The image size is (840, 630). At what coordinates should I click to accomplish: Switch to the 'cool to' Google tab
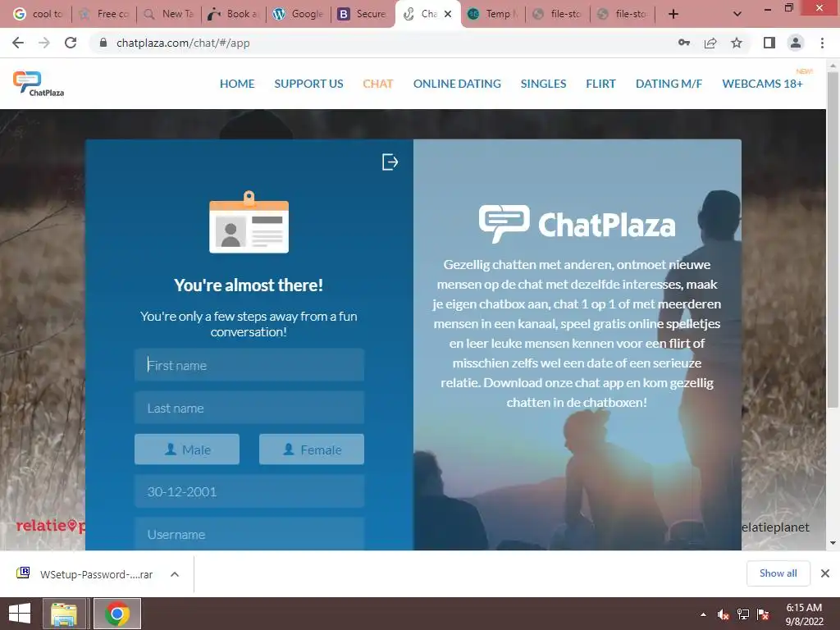tap(38, 14)
